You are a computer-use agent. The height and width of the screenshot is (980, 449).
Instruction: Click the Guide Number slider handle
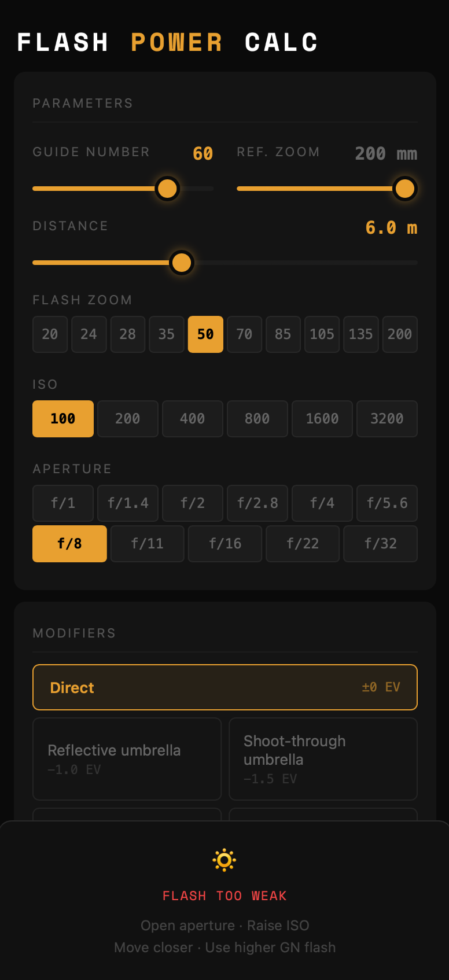(x=167, y=189)
